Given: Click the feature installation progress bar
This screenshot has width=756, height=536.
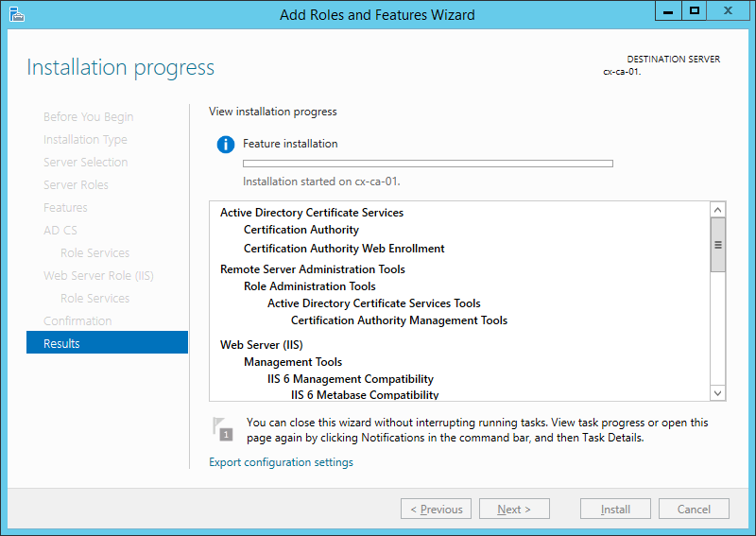Looking at the screenshot, I should pyautogui.click(x=427, y=164).
